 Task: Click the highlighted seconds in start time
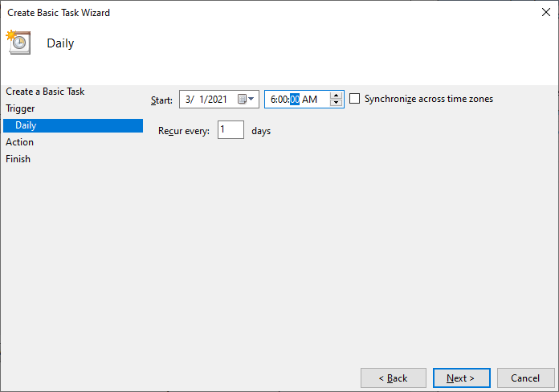coord(295,100)
